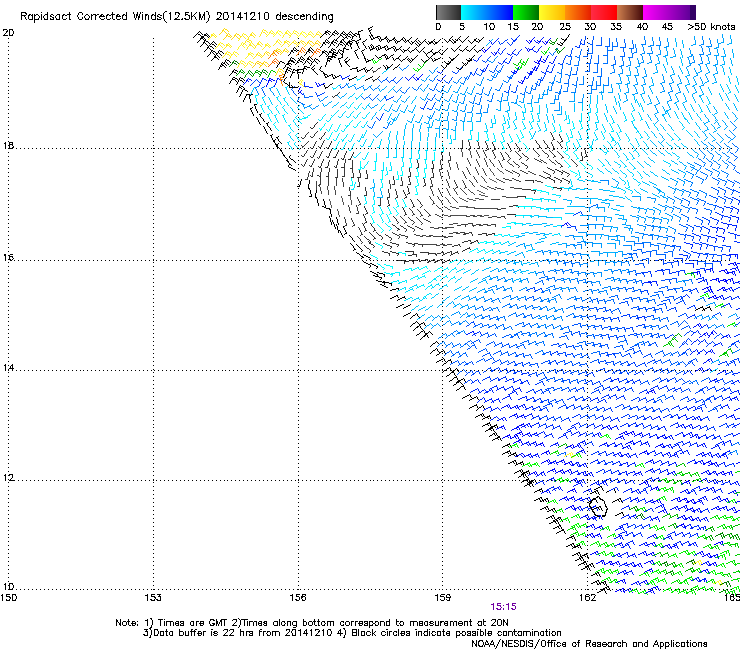740x650 pixels.
Task: Click the blue 10-15 knots legend color
Action: (x=500, y=12)
